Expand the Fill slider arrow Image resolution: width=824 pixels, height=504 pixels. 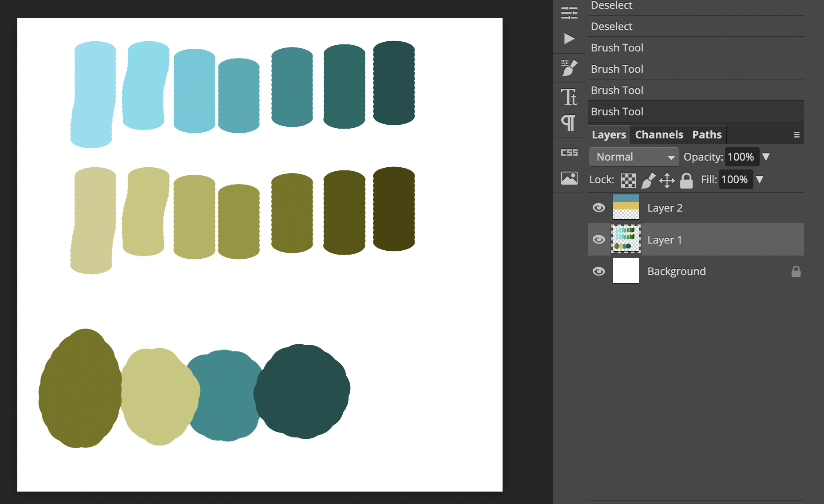(x=760, y=180)
